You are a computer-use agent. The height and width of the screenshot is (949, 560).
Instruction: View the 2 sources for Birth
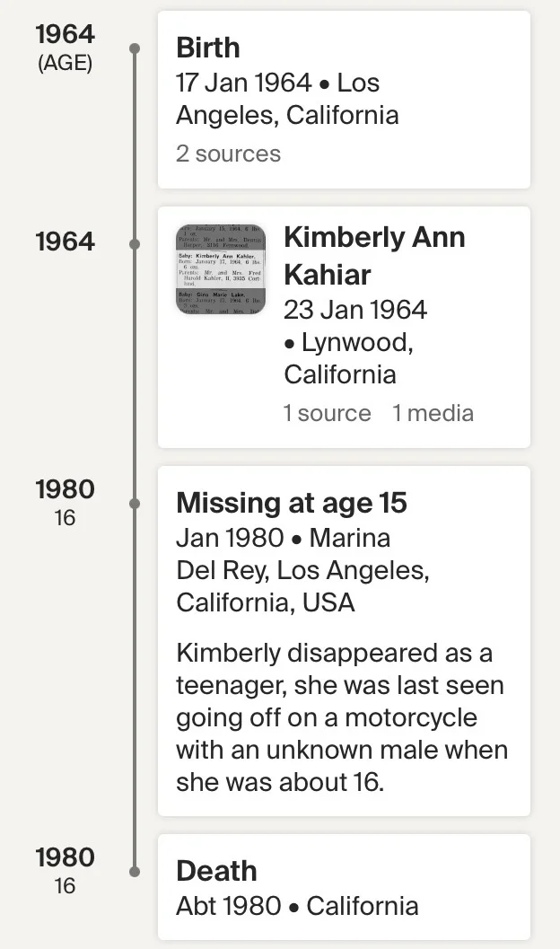tap(228, 154)
